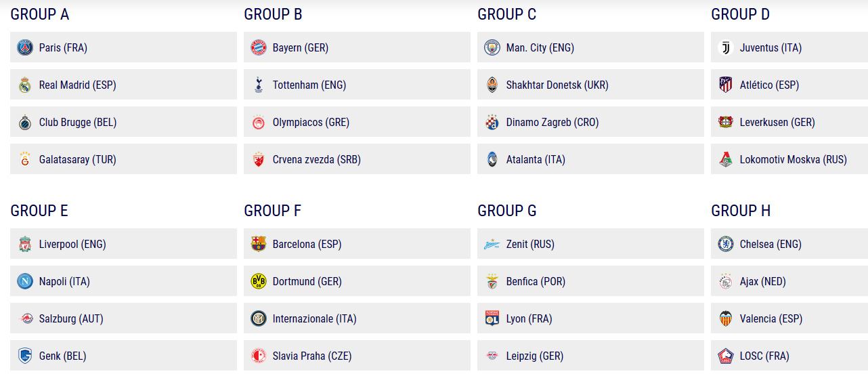Click the Tottenham cockerel crest
The width and height of the screenshot is (868, 376).
[x=259, y=85]
